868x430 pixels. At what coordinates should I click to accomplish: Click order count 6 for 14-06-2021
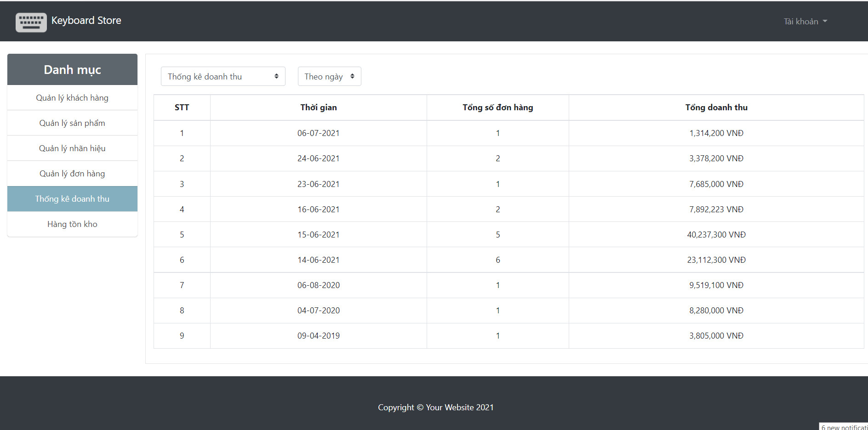498,260
